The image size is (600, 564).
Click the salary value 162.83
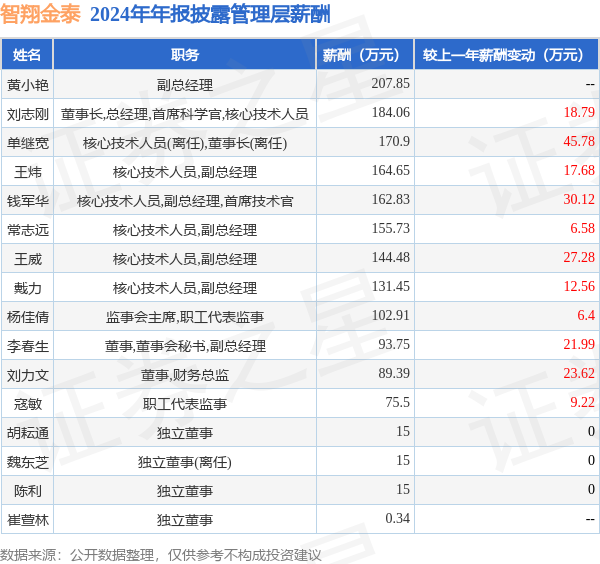(x=390, y=200)
